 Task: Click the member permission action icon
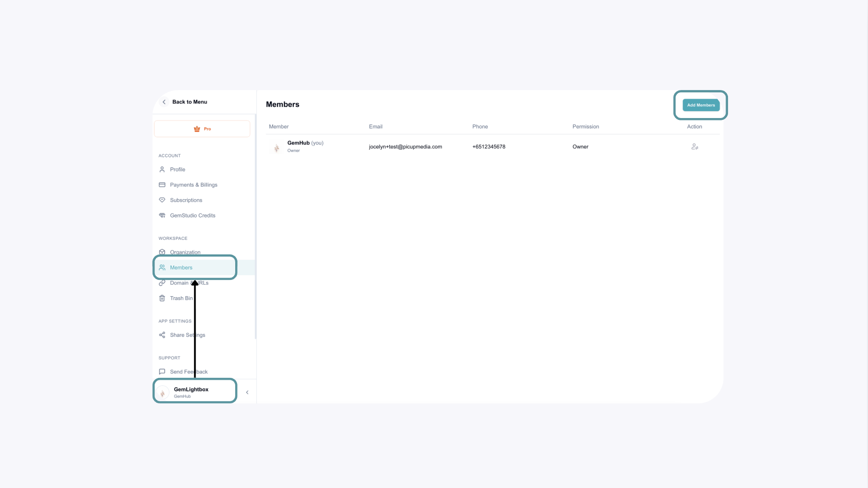[694, 146]
